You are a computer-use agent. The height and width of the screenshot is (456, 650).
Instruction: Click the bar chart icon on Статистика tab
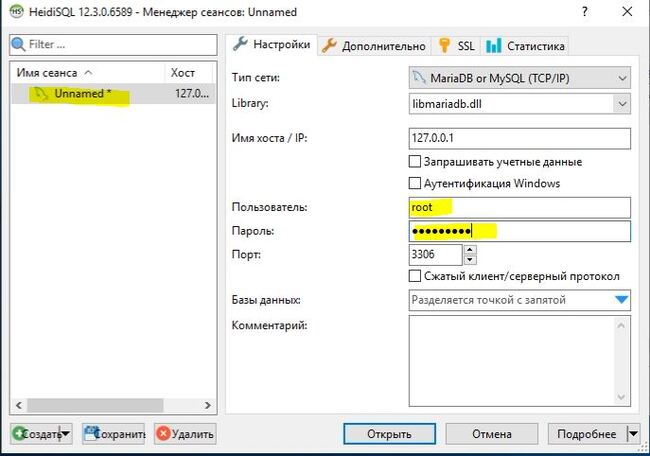(x=493, y=46)
